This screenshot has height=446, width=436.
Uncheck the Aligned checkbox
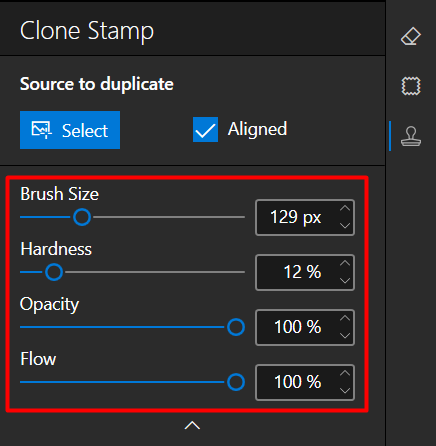205,129
